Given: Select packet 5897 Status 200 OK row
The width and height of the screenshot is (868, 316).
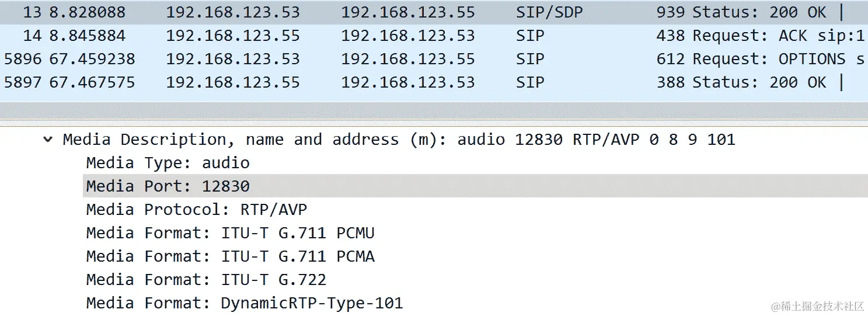Looking at the screenshot, I should click(x=434, y=82).
